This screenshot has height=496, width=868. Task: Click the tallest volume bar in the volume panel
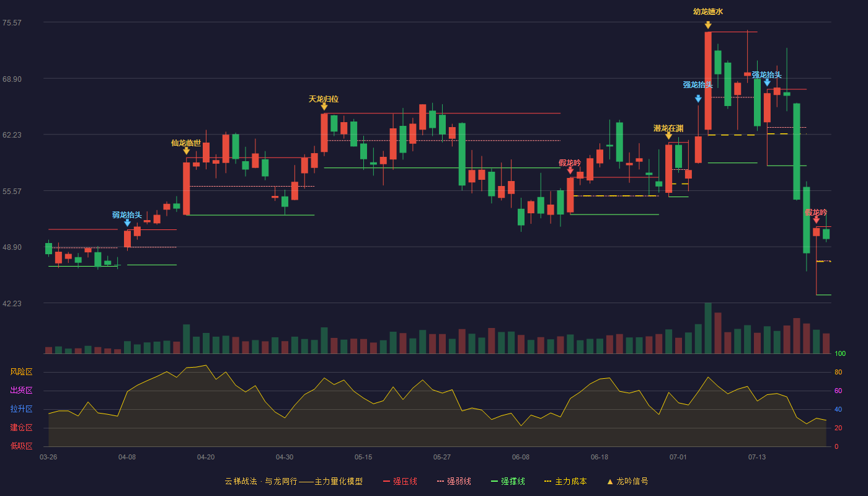[707, 328]
